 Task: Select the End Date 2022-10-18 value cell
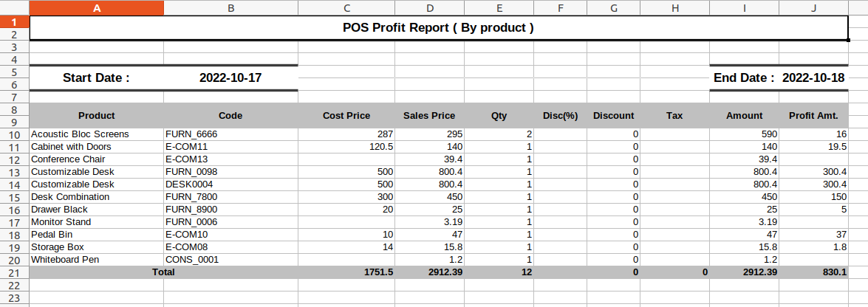click(x=779, y=78)
